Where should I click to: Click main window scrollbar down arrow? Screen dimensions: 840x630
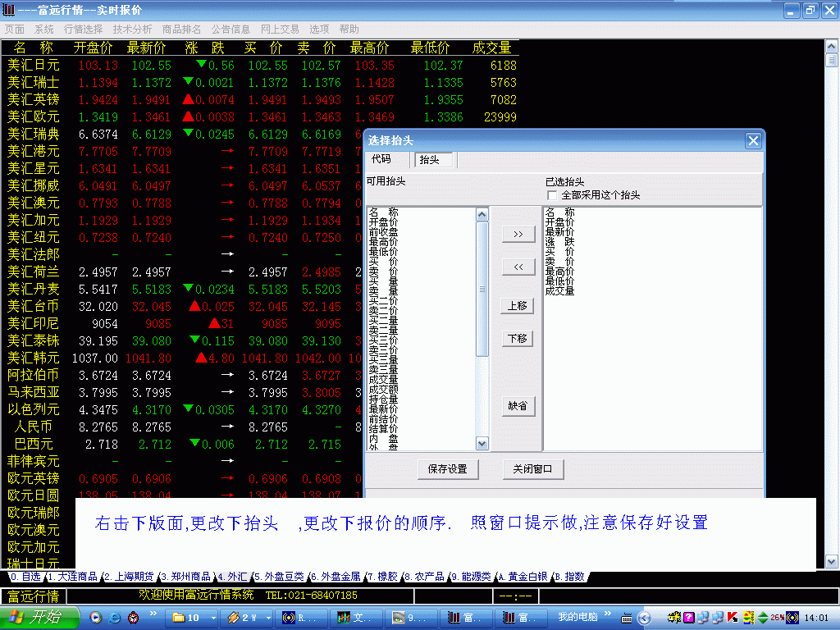(831, 561)
